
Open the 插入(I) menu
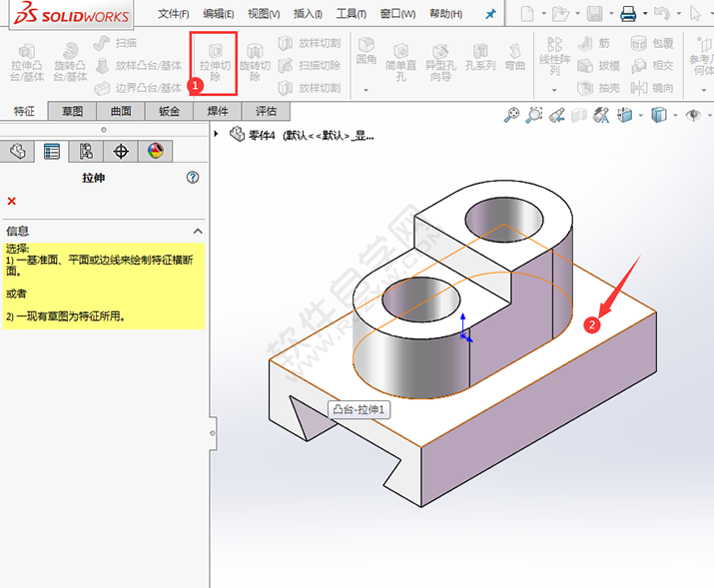pos(308,14)
